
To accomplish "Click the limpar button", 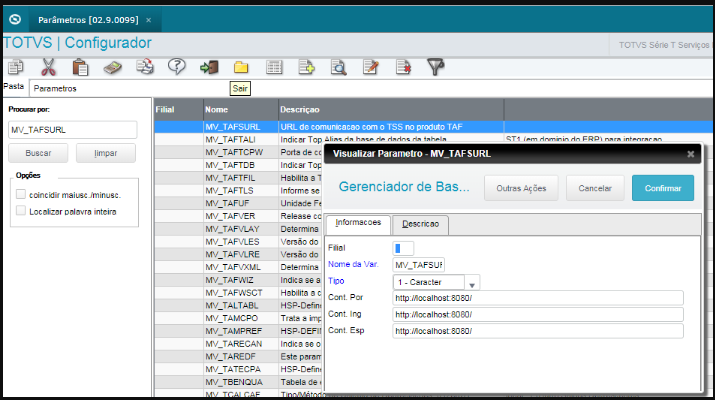I will tap(106, 153).
